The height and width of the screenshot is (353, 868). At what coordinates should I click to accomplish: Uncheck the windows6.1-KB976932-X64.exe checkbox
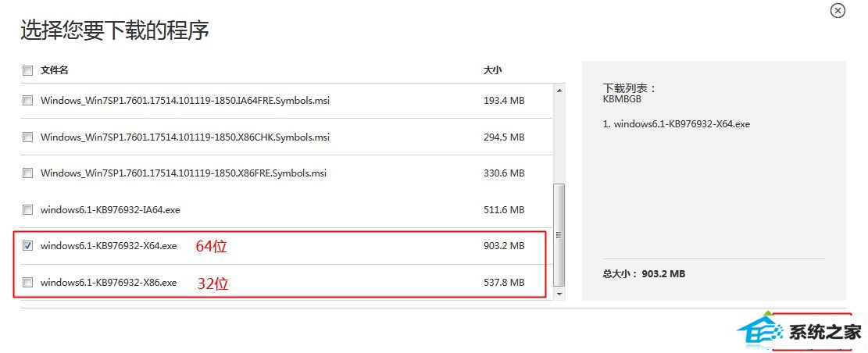pos(27,246)
